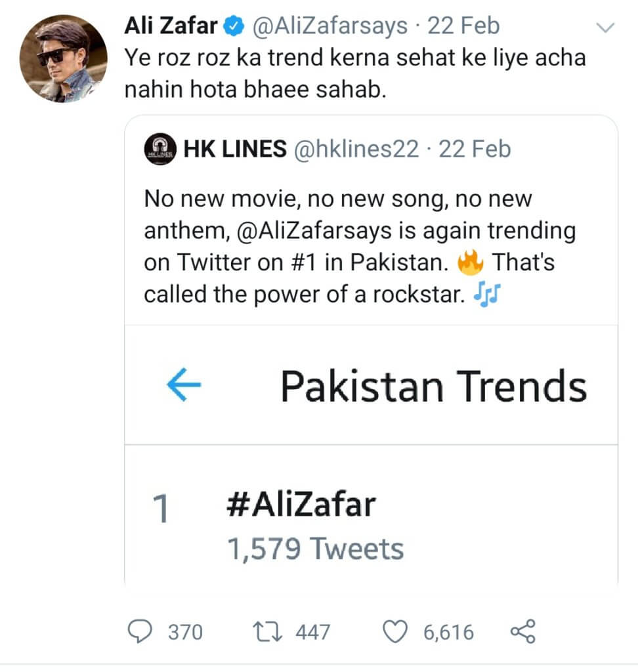Click HK LINES profile avatar
Viewport: 638px width, 672px height.
pyautogui.click(x=161, y=148)
